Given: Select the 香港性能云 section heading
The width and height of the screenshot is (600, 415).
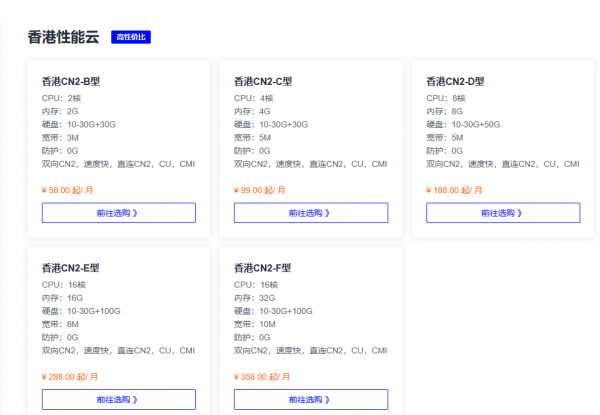Looking at the screenshot, I should tap(64, 37).
